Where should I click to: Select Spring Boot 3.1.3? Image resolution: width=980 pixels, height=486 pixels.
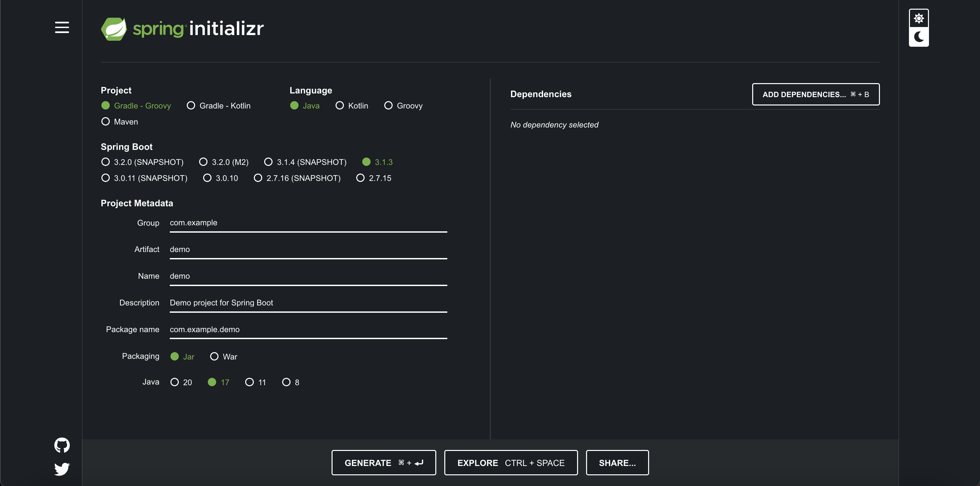click(x=377, y=162)
